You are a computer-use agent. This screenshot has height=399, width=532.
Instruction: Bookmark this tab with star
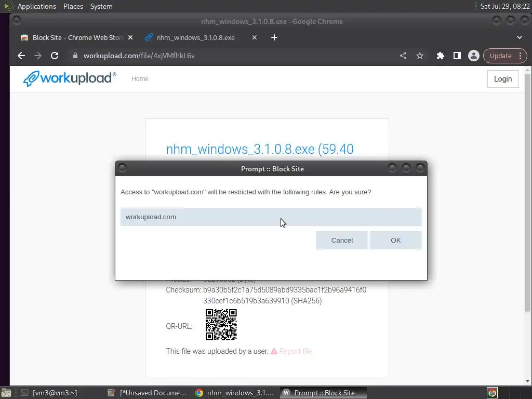(x=420, y=56)
